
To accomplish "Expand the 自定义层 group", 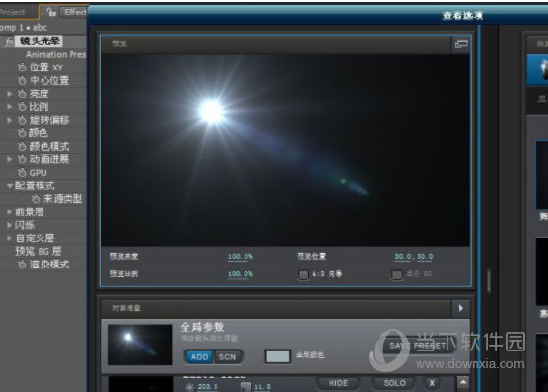I will coord(10,238).
